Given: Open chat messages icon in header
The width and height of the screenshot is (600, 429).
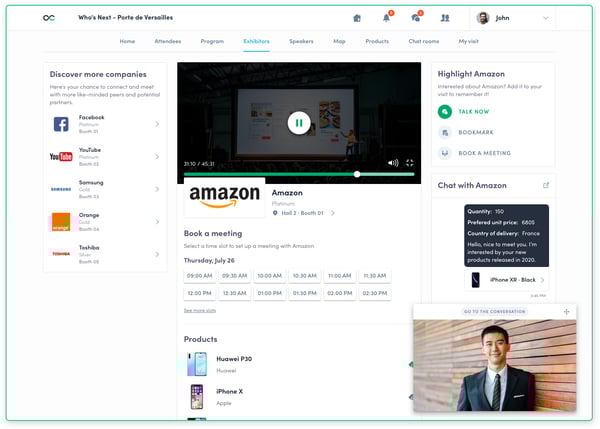Looking at the screenshot, I should pos(416,18).
